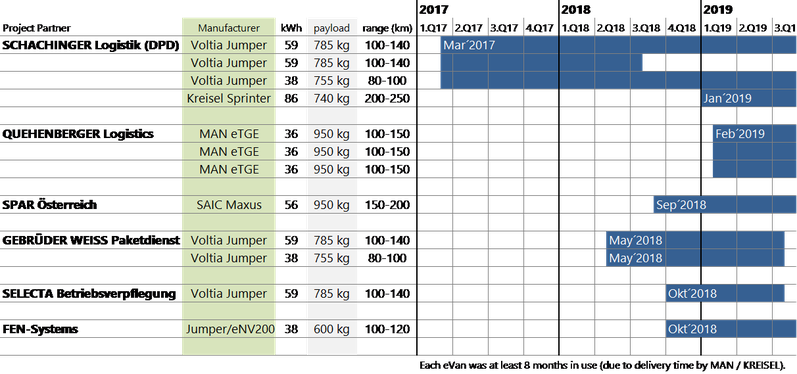The width and height of the screenshot is (797, 374).
Task: Click May´2018 bar of the 38 kWh GEBRÜDER WEISS van
Action: coord(695,258)
